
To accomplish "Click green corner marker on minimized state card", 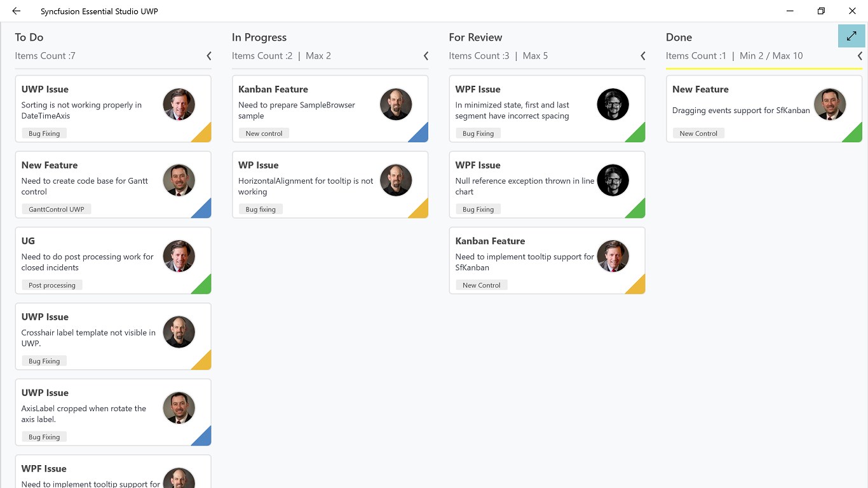I will click(x=639, y=135).
